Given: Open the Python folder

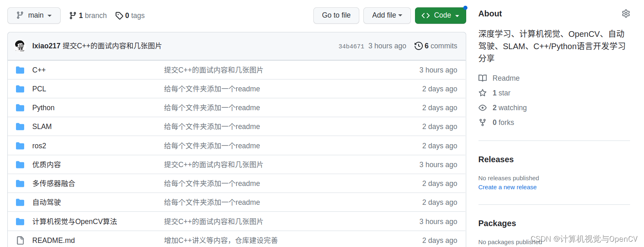Looking at the screenshot, I should point(43,108).
